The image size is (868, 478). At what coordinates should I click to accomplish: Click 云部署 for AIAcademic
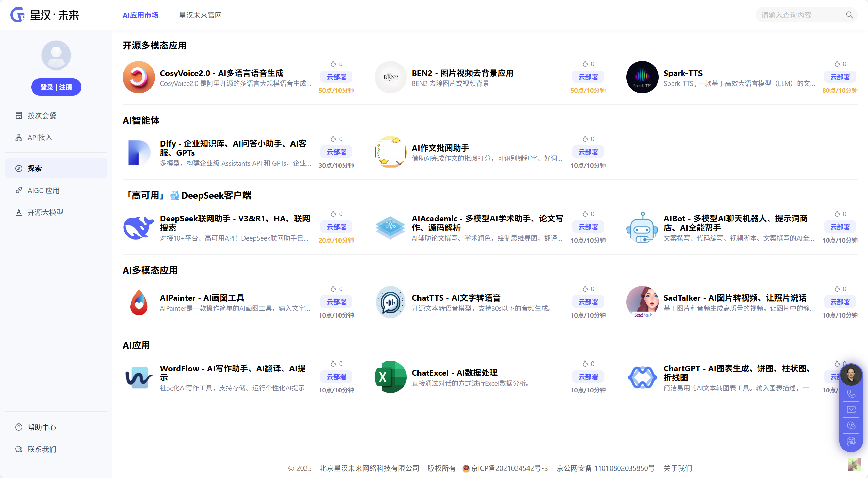[x=588, y=227]
